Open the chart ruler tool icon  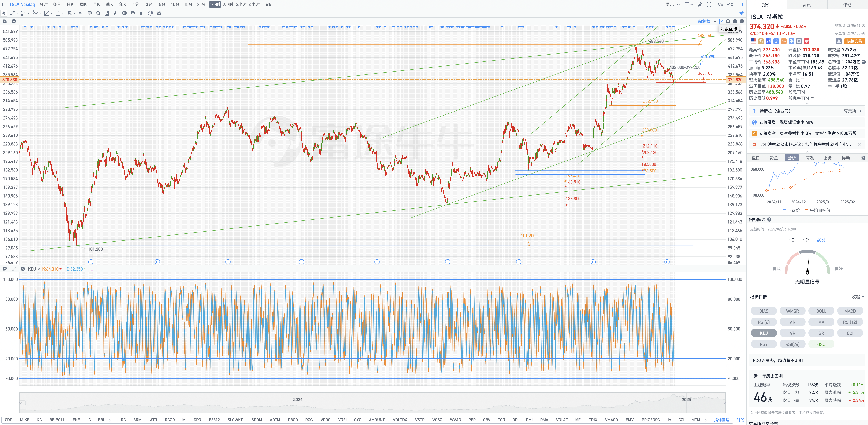tap(107, 13)
